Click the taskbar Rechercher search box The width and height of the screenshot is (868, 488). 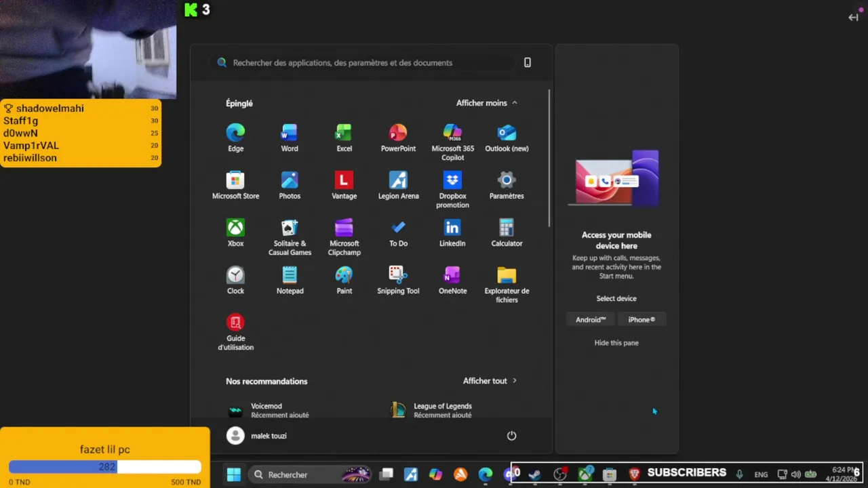(311, 474)
